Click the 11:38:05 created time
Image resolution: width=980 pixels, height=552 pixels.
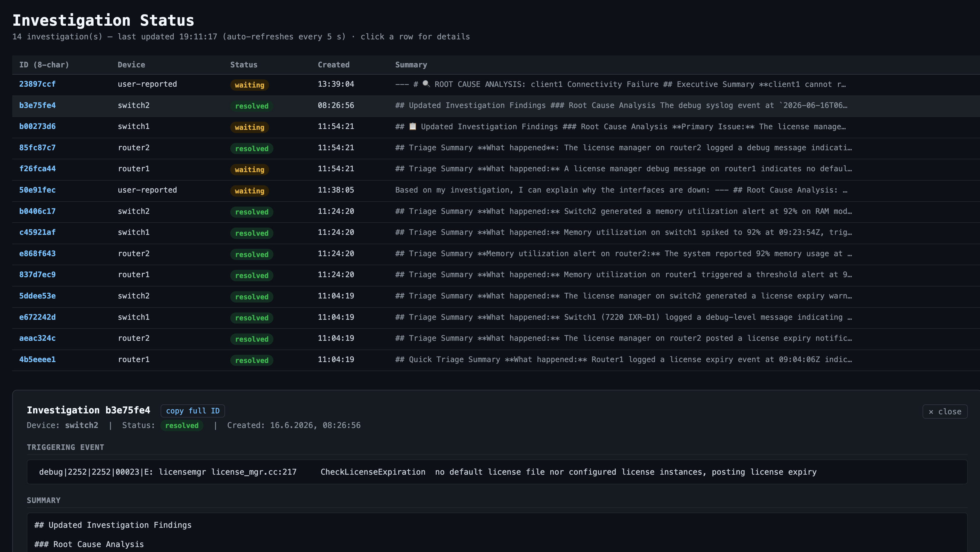pyautogui.click(x=336, y=190)
